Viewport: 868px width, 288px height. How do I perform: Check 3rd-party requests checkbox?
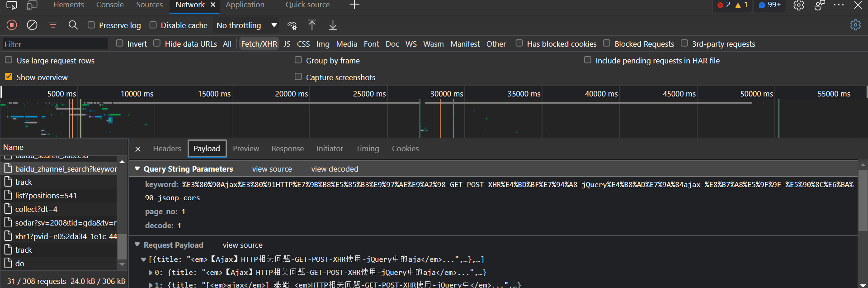pos(684,43)
